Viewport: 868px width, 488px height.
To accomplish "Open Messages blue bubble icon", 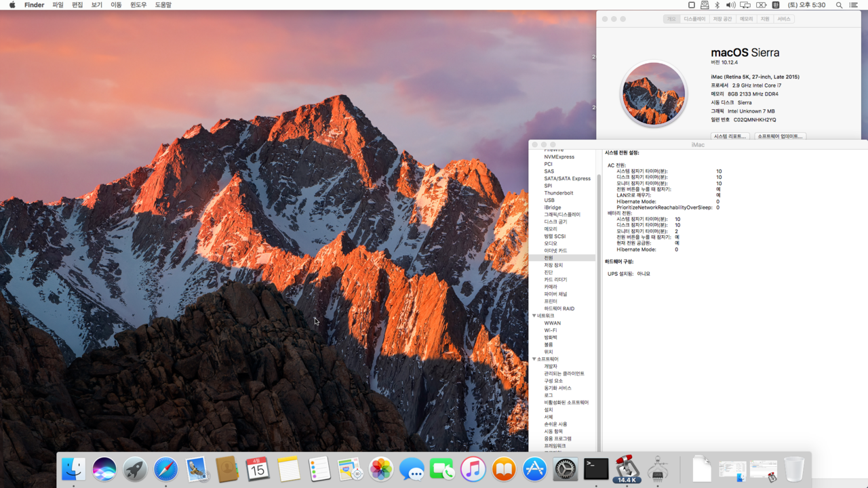I will tap(412, 469).
